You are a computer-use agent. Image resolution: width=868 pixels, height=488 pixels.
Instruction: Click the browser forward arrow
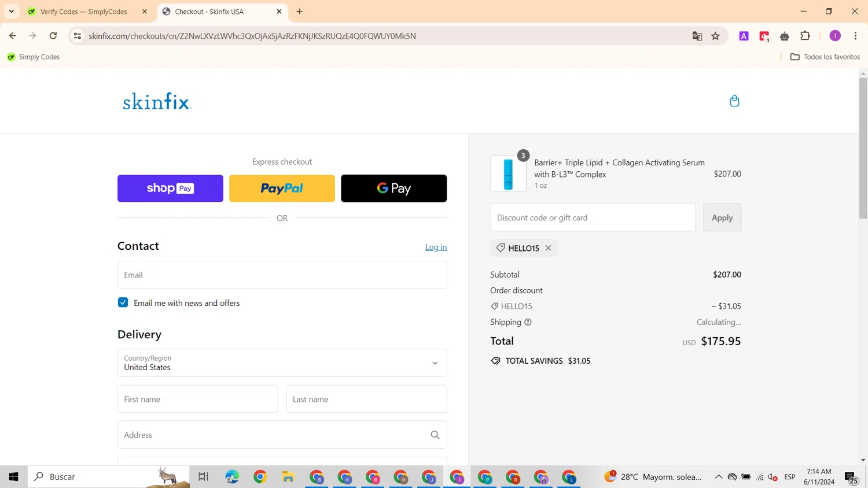(33, 36)
